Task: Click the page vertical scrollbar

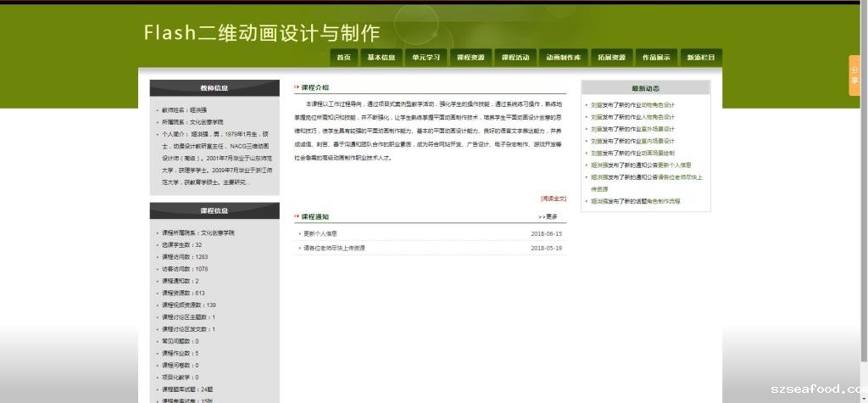Action: (x=864, y=183)
